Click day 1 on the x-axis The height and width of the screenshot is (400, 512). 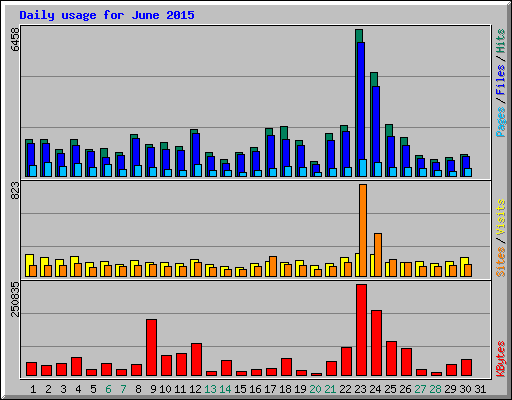pyautogui.click(x=33, y=389)
